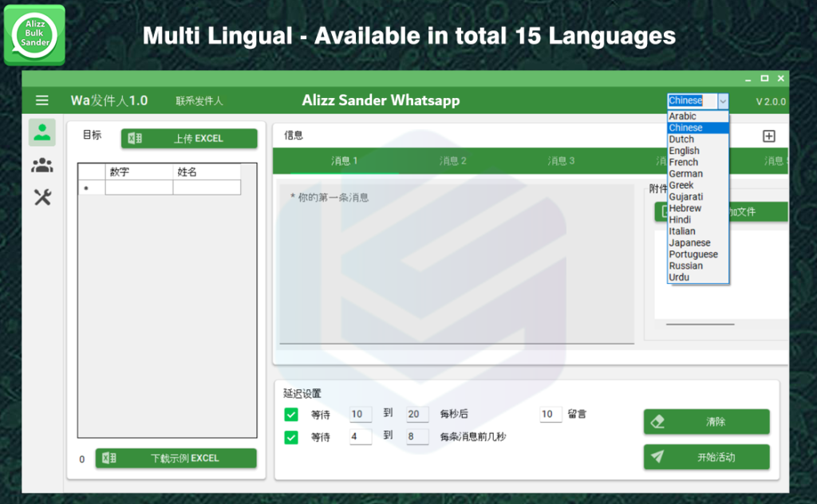The height and width of the screenshot is (504, 817).
Task: Click the Alizz Bulk Sander logo
Action: [x=34, y=34]
